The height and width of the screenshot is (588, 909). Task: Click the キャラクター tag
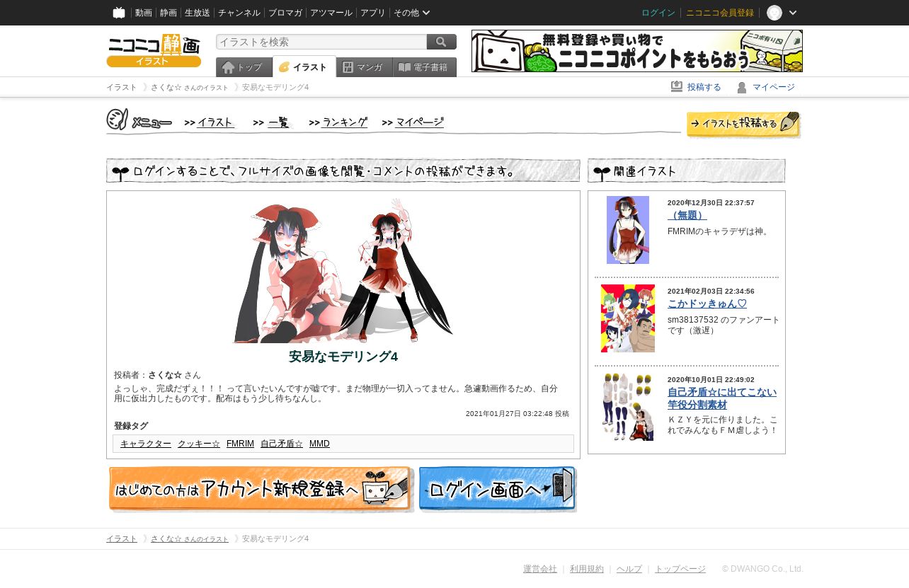click(x=146, y=444)
